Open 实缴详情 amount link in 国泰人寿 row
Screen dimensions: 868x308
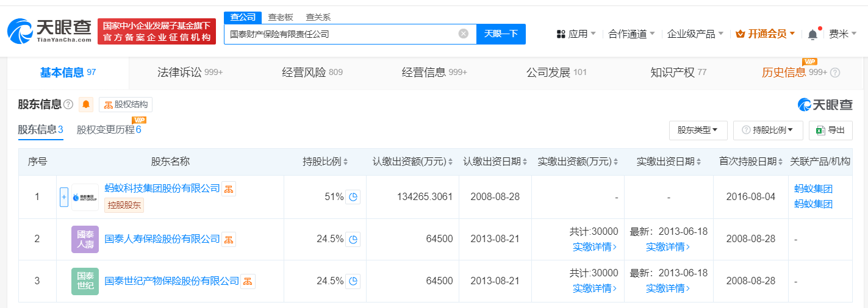tap(595, 247)
